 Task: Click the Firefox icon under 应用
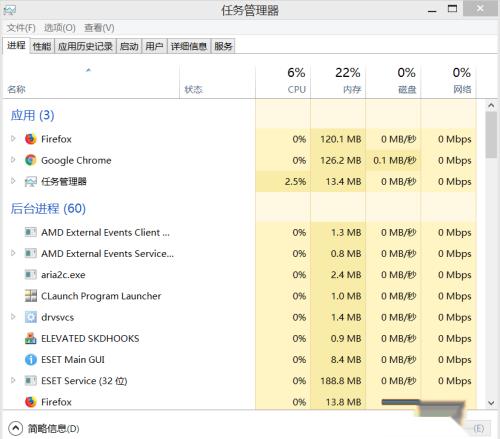31,139
